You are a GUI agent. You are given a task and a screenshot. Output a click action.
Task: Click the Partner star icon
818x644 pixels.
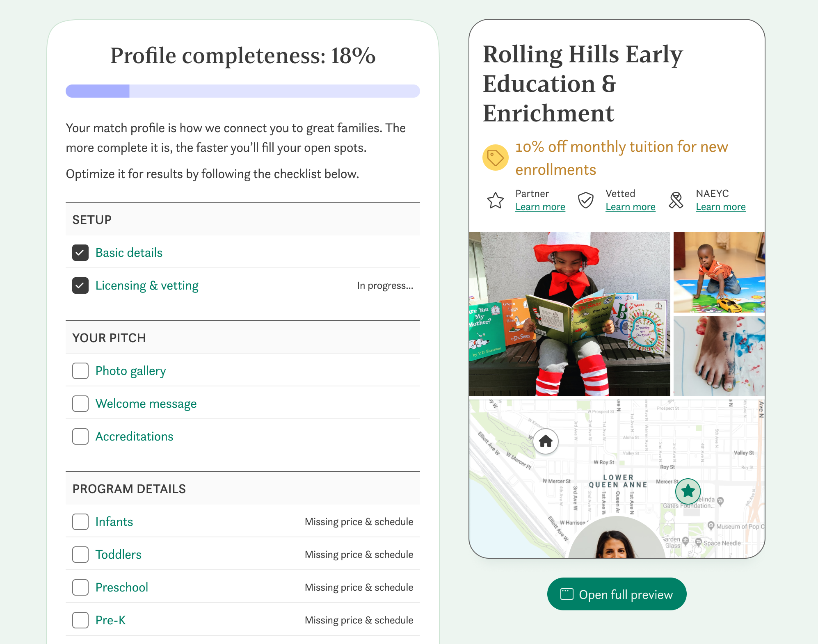point(495,200)
